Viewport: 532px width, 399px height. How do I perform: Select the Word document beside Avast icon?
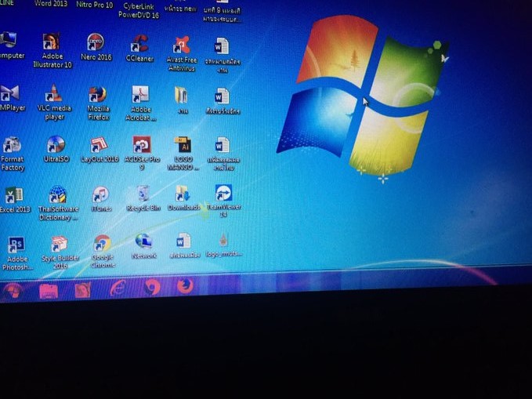[222, 46]
